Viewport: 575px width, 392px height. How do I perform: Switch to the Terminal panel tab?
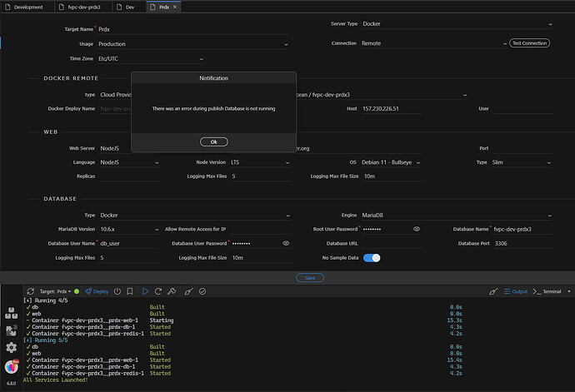coord(547,291)
